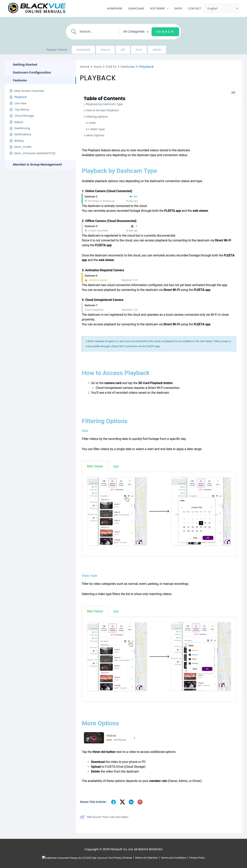
Task: Click the envelope icon beside Still stuck
Action: (82, 817)
